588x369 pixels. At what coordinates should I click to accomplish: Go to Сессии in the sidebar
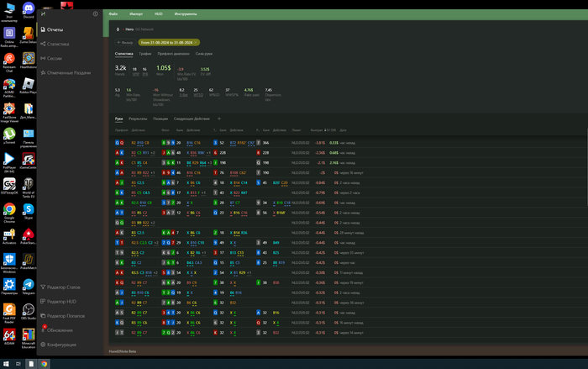(55, 58)
